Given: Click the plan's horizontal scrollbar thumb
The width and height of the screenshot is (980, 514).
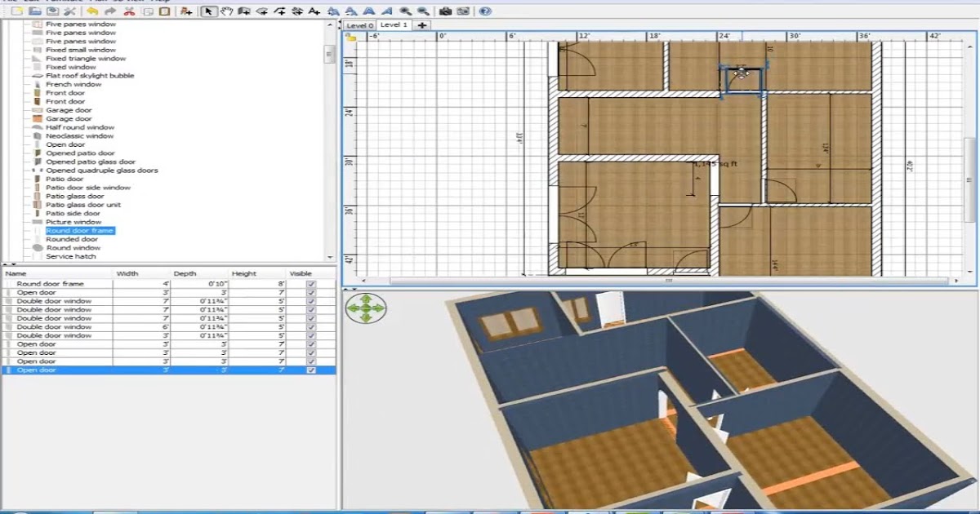Looking at the screenshot, I should point(668,281).
